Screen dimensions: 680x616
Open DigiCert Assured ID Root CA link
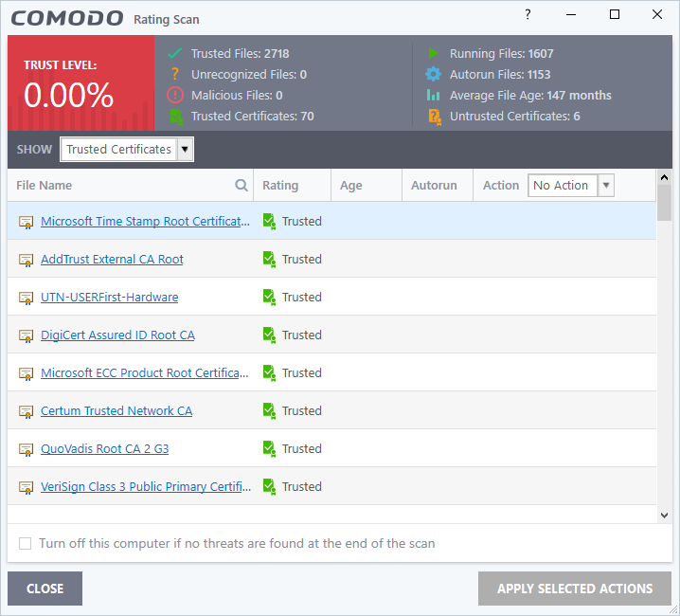click(x=117, y=335)
